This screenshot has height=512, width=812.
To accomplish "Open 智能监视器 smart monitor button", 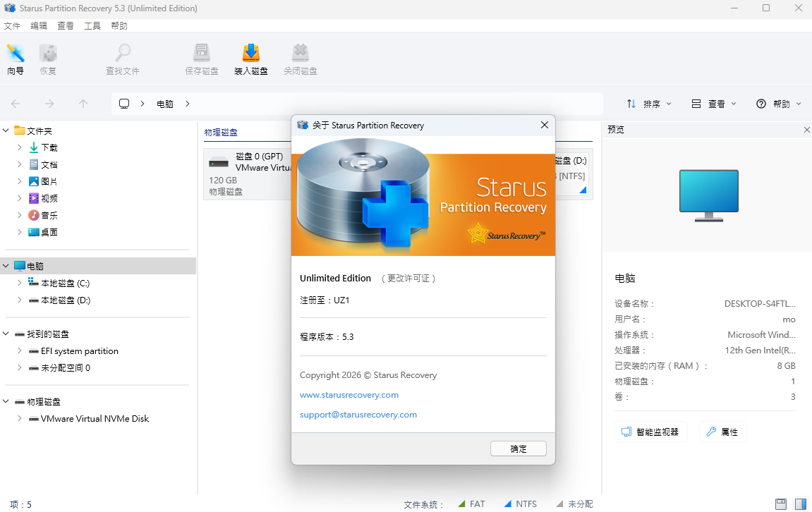I will pos(651,432).
